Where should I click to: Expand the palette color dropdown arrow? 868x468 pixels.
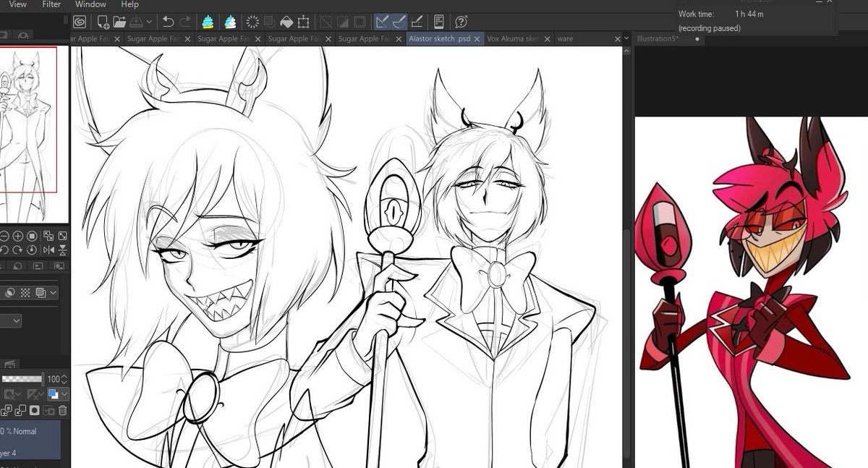64,395
